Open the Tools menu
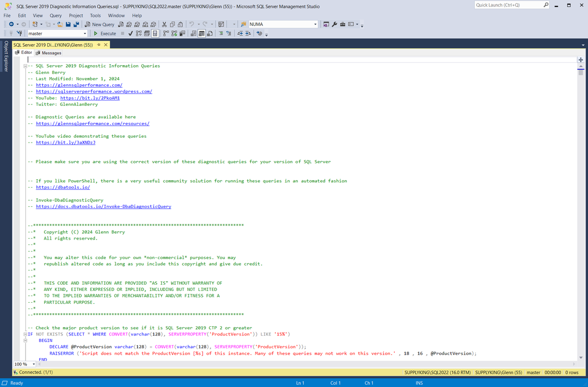This screenshot has width=588, height=387. coord(96,15)
